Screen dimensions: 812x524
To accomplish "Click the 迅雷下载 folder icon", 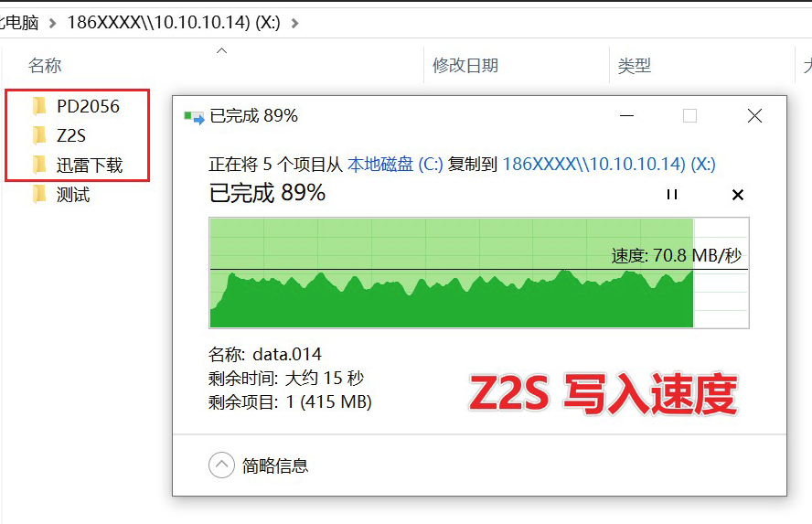I will 39,166.
